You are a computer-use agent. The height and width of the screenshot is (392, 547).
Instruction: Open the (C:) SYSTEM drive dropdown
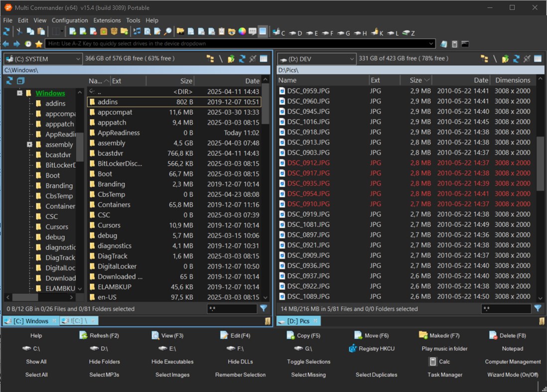[x=42, y=59]
